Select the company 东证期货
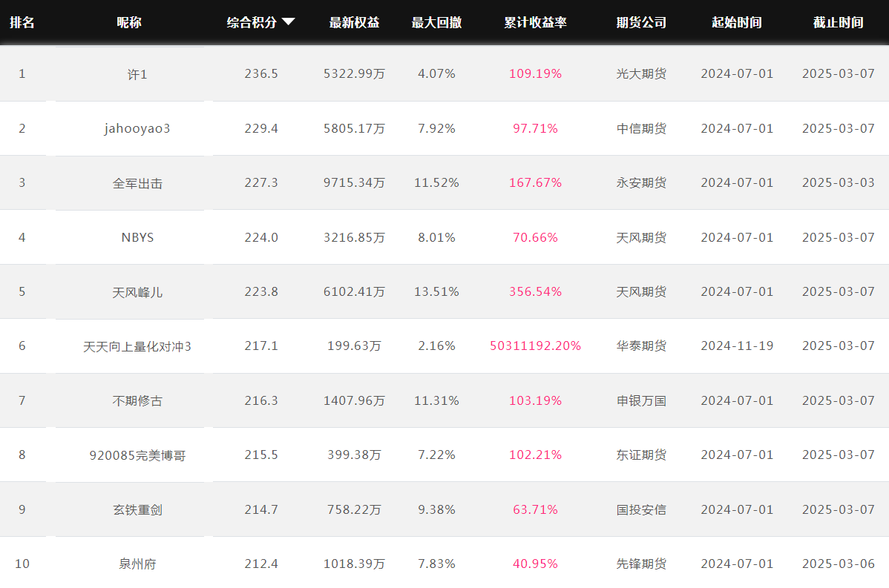The height and width of the screenshot is (588, 889). point(641,455)
